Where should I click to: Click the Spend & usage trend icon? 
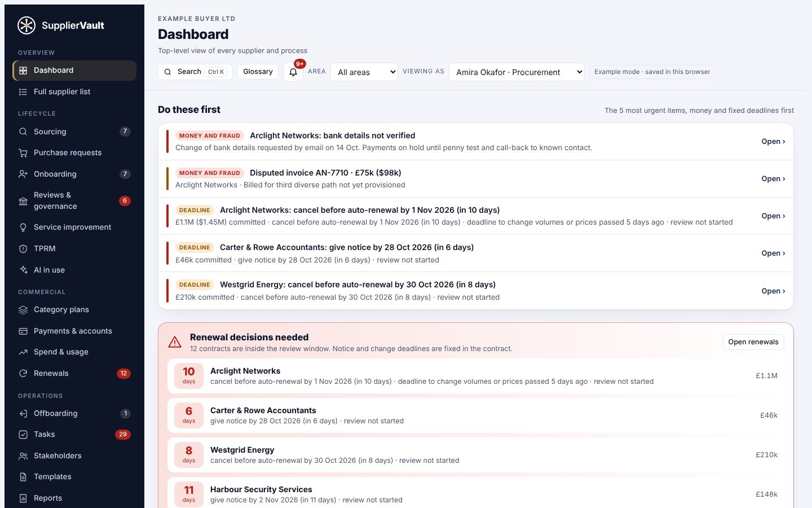click(23, 352)
